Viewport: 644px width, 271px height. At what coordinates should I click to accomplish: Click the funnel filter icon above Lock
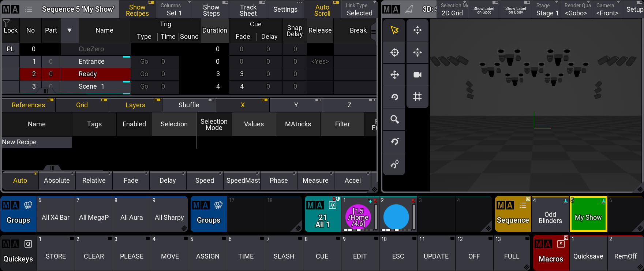click(6, 23)
